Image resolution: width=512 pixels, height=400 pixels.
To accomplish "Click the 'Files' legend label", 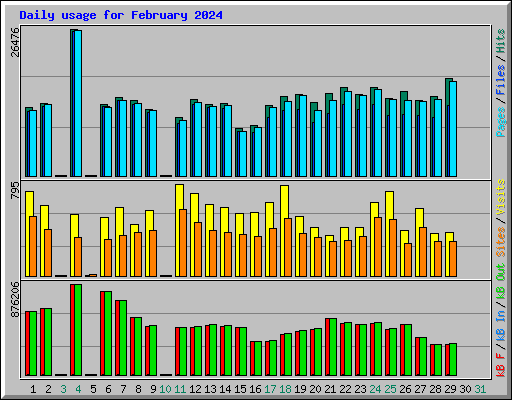I will (x=501, y=80).
